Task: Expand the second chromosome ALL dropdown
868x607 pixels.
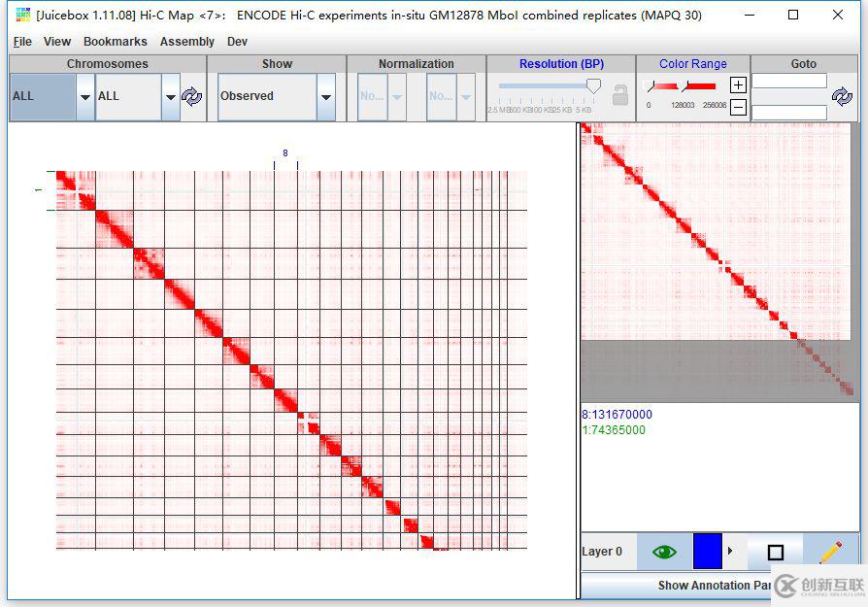Action: 171,97
